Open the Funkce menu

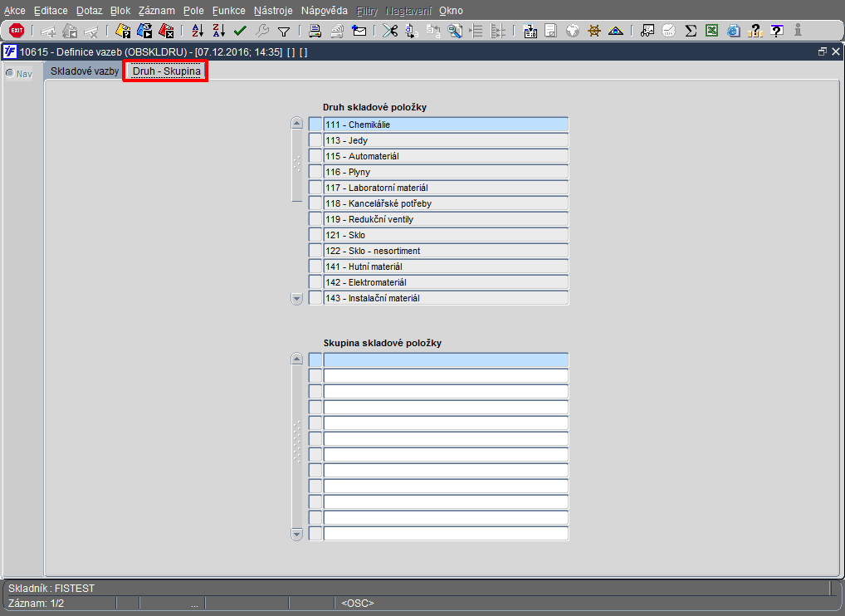[228, 10]
